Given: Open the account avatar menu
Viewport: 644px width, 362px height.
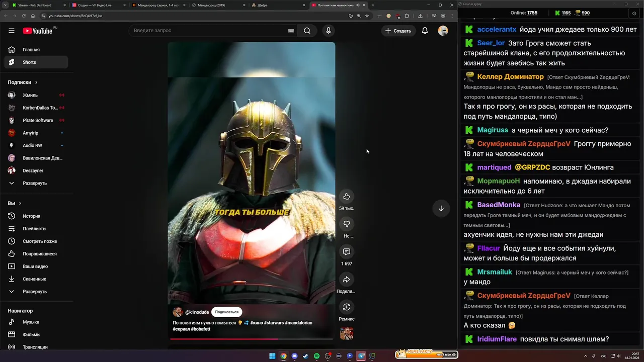Looking at the screenshot, I should [443, 31].
